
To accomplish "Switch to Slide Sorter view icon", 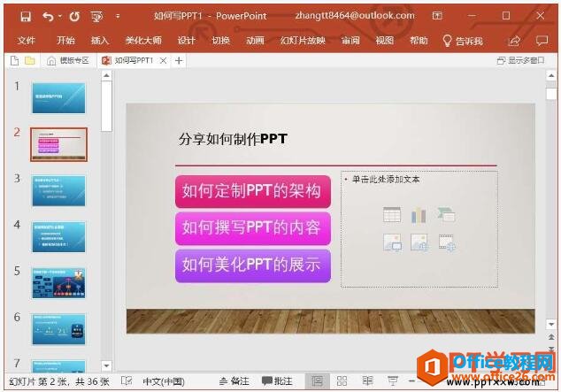I will pos(342,381).
